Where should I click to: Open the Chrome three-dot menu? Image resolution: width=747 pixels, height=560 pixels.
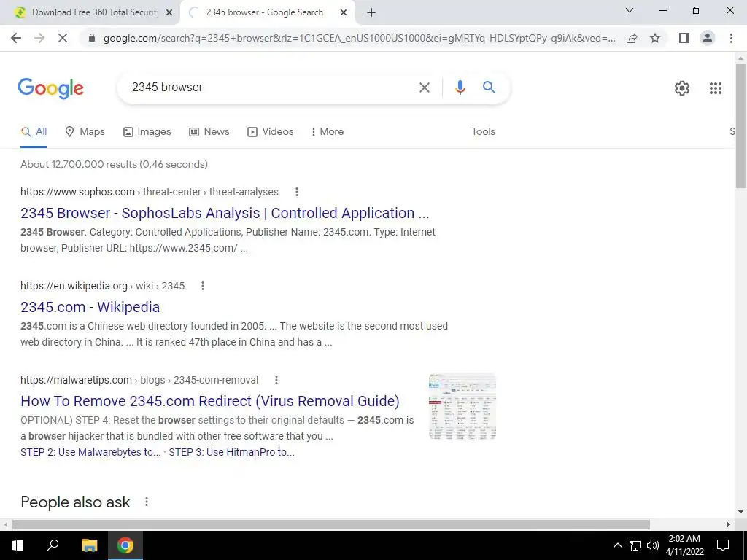pyautogui.click(x=731, y=38)
